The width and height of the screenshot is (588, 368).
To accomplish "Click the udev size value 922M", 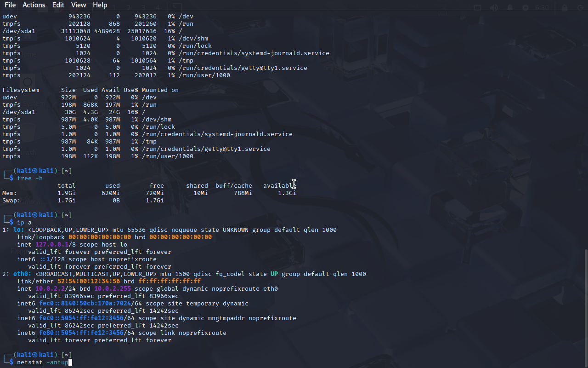I will pos(68,98).
